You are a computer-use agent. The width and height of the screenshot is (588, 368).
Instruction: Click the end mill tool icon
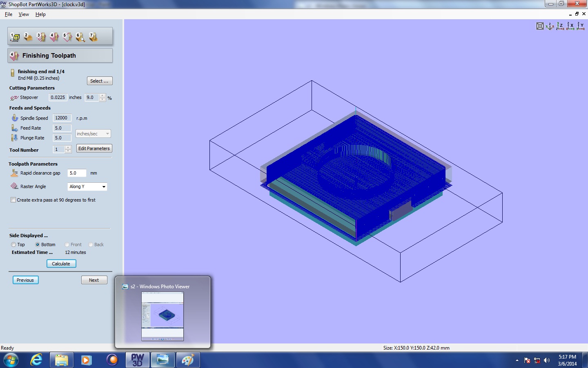(x=12, y=74)
